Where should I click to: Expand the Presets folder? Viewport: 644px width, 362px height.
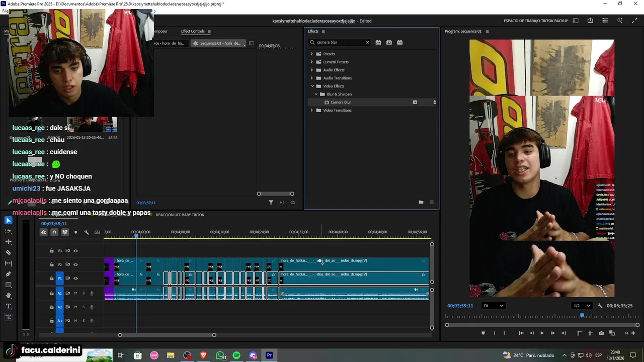pos(311,54)
